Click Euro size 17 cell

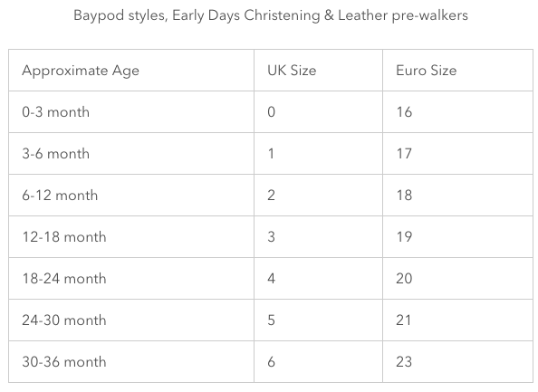457,154
